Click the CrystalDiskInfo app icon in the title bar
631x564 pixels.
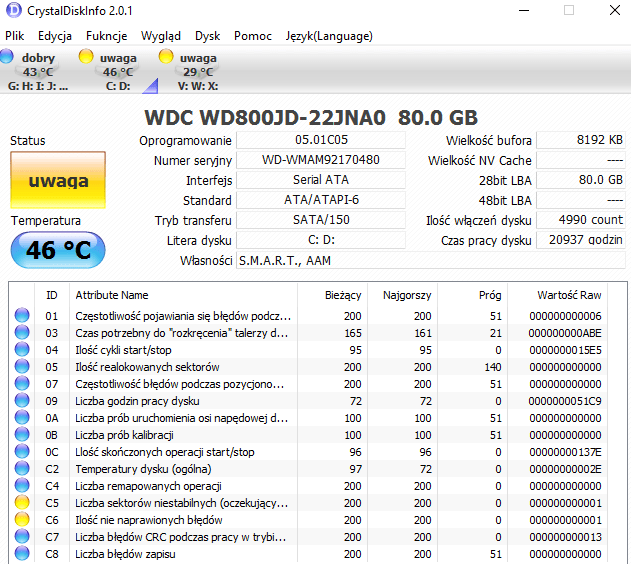tap(14, 10)
